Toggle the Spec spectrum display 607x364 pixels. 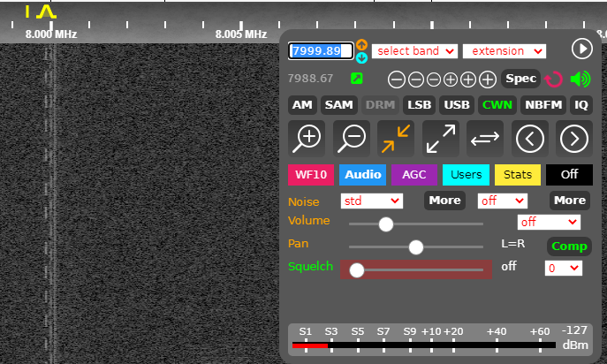tap(520, 79)
